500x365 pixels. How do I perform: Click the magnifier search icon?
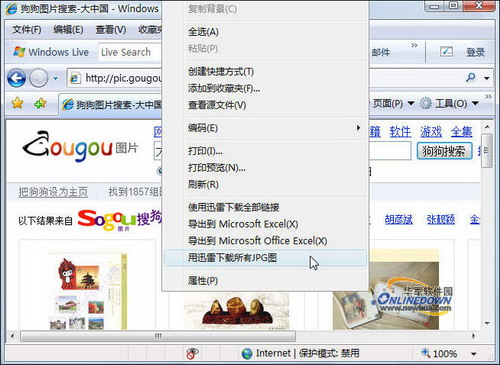(471, 78)
